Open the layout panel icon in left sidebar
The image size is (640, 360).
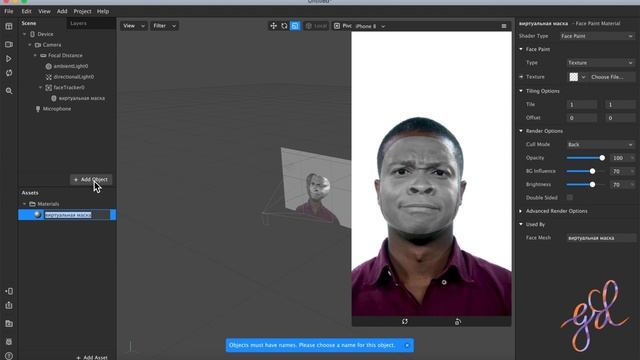[9, 27]
